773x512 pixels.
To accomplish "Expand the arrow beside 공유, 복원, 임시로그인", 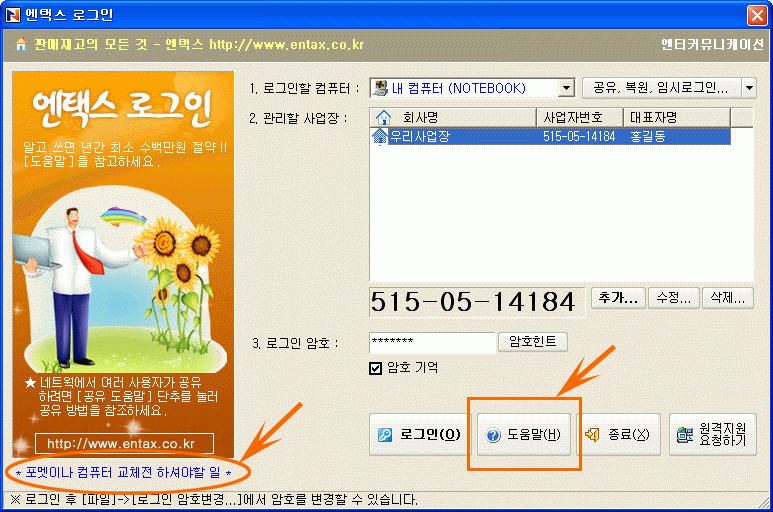I will (749, 88).
